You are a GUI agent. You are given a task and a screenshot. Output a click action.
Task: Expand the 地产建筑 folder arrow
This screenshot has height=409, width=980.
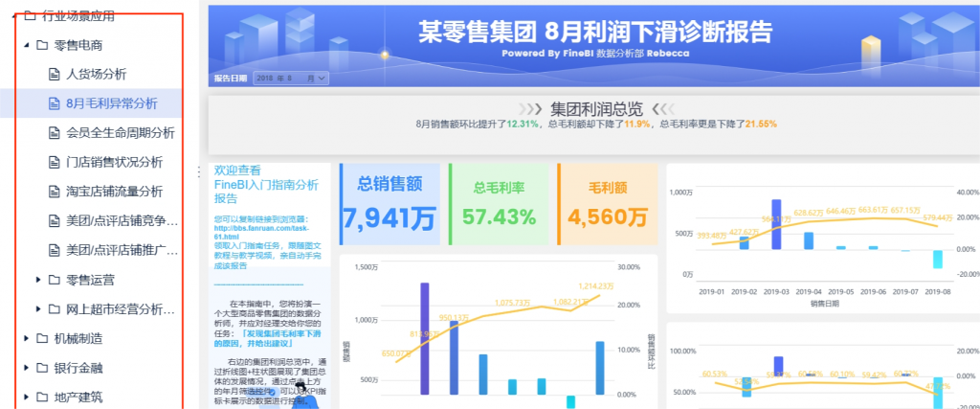click(x=26, y=398)
